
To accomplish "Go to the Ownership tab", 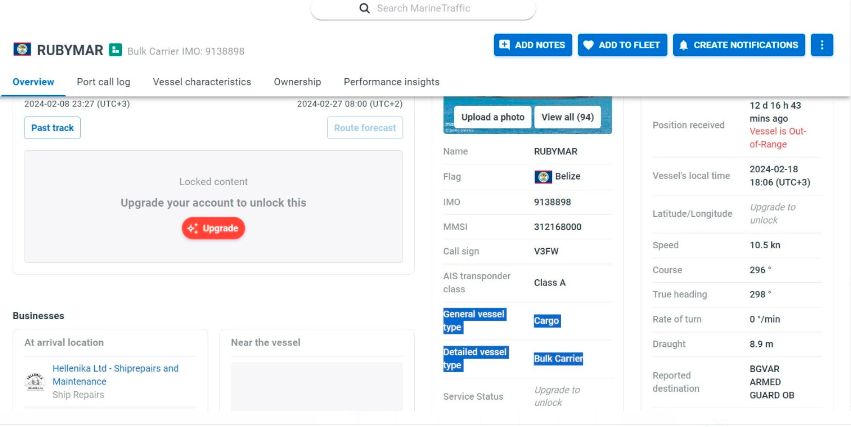I will click(297, 82).
